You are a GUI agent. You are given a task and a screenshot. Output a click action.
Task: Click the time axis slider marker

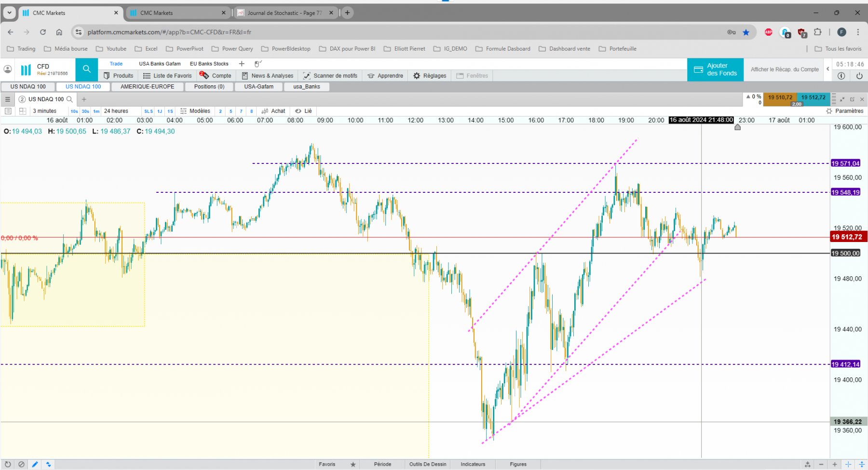pos(737,127)
